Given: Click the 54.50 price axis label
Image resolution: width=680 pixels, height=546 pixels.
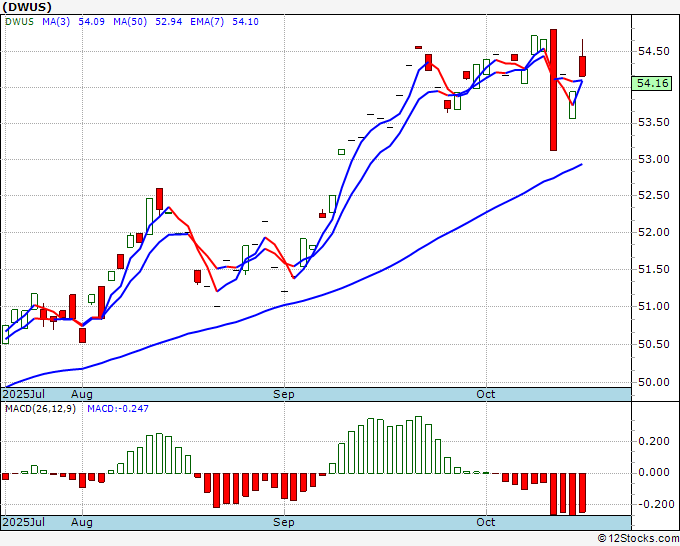Looking at the screenshot, I should [x=654, y=52].
